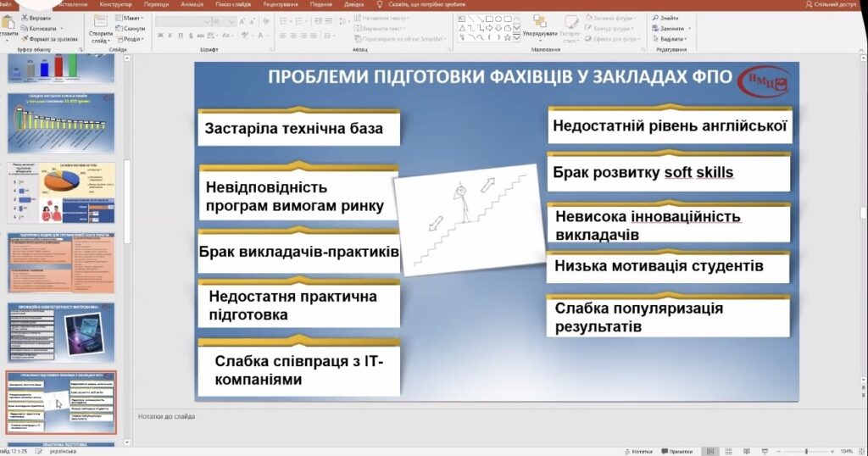Viewport: 868px width, 456px height.
Task: Click the Cut (Вирізати) scissors icon
Action: point(24,18)
